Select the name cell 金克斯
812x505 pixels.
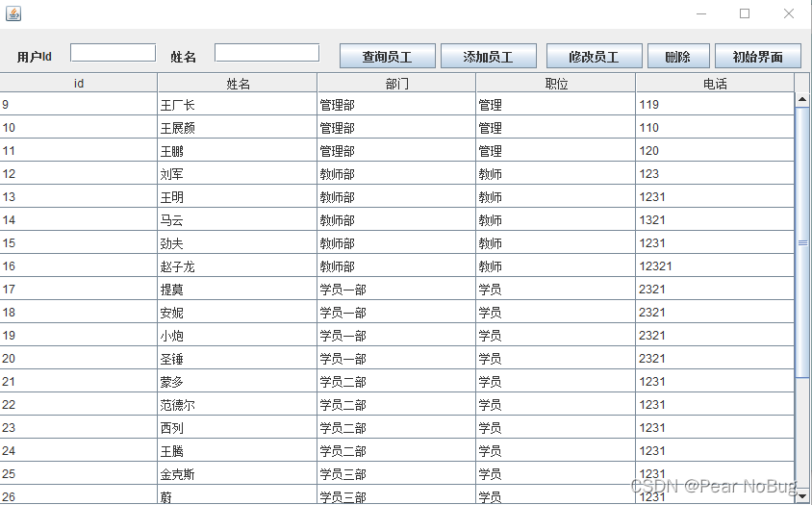(x=238, y=474)
